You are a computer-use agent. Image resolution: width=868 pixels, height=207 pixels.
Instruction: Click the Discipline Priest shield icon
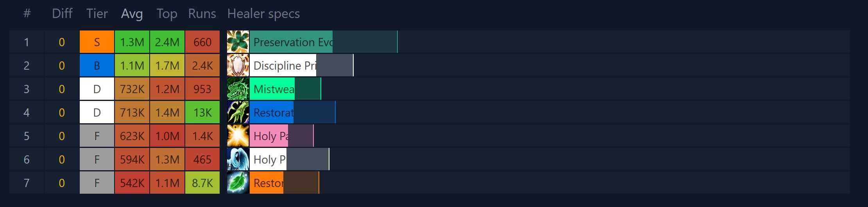tap(238, 65)
